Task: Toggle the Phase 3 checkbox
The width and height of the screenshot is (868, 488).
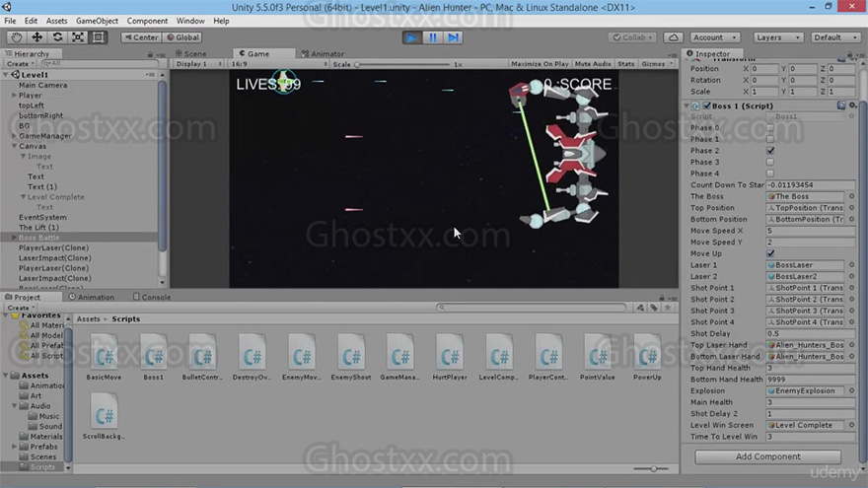Action: [x=770, y=162]
